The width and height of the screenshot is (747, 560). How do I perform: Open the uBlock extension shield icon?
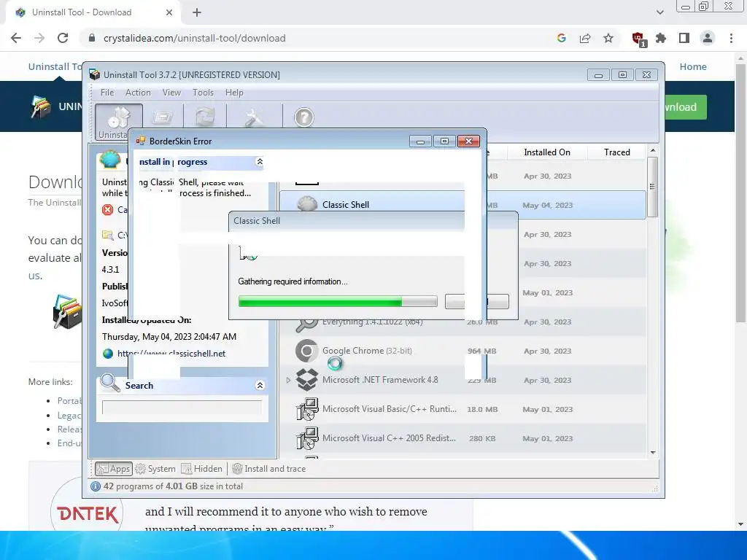tap(638, 39)
